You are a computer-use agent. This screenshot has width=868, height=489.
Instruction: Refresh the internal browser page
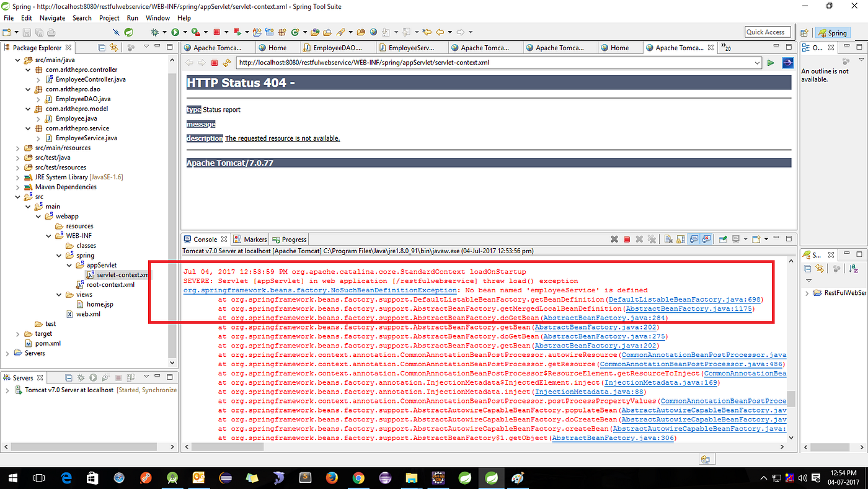tap(227, 63)
